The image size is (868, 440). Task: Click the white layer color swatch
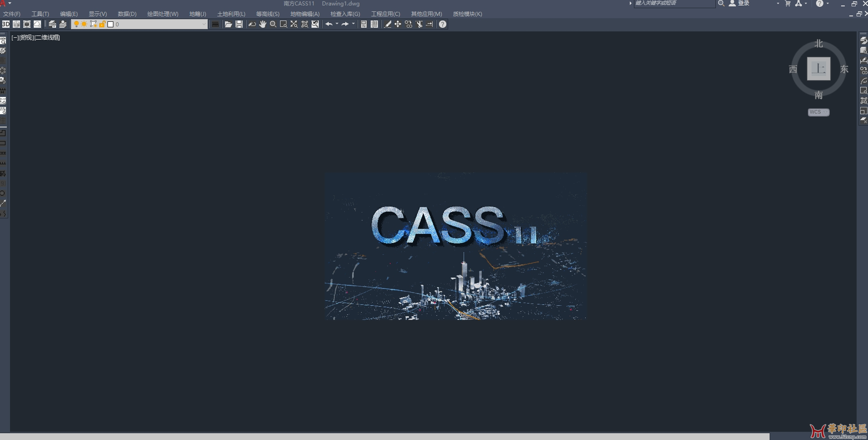click(110, 24)
